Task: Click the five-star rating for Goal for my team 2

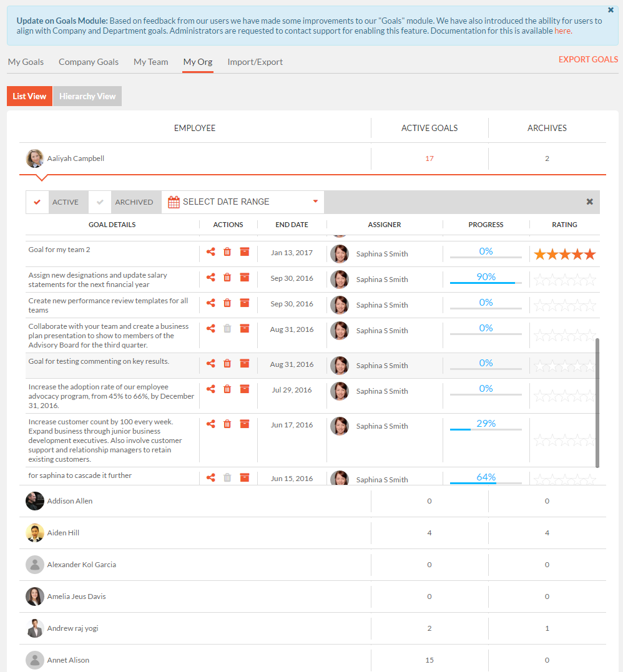Action: [x=565, y=254]
